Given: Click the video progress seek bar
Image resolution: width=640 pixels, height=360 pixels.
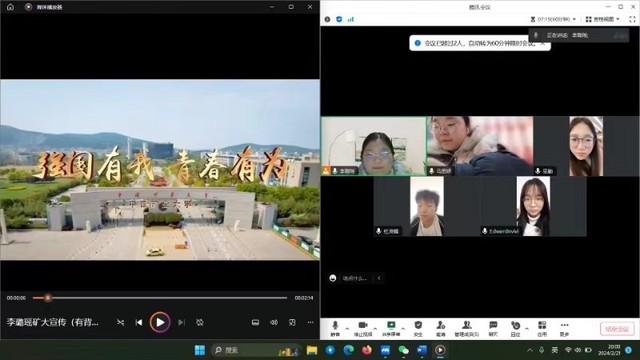Looking at the screenshot, I should 160,298.
